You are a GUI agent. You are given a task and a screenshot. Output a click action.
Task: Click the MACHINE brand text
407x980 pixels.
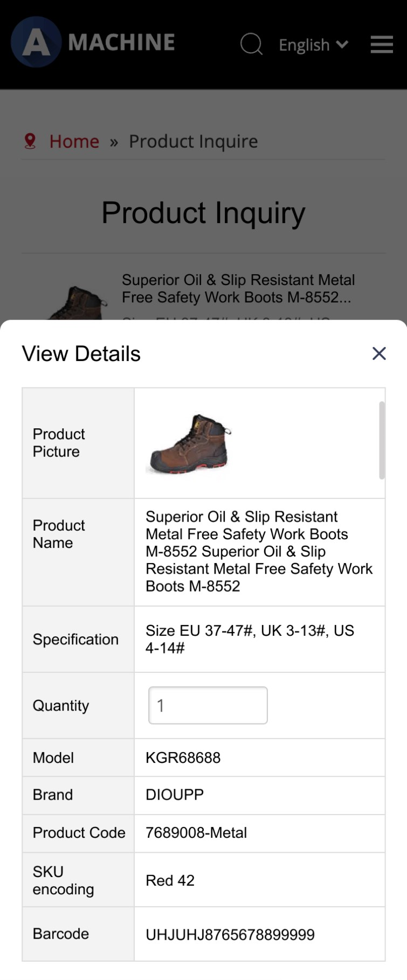pos(121,42)
